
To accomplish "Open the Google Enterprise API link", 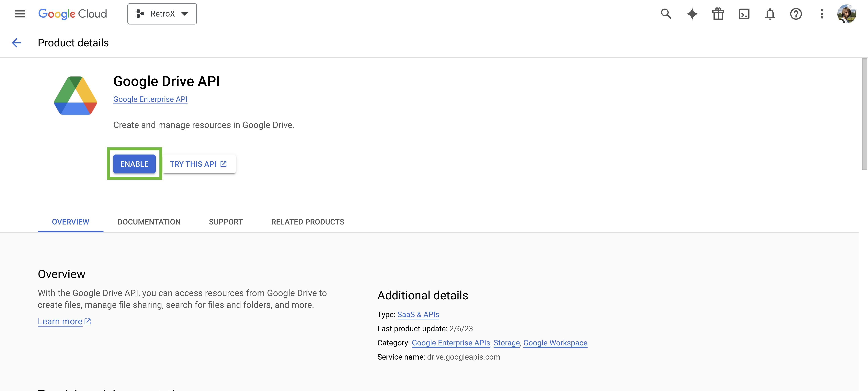I will pyautogui.click(x=150, y=99).
